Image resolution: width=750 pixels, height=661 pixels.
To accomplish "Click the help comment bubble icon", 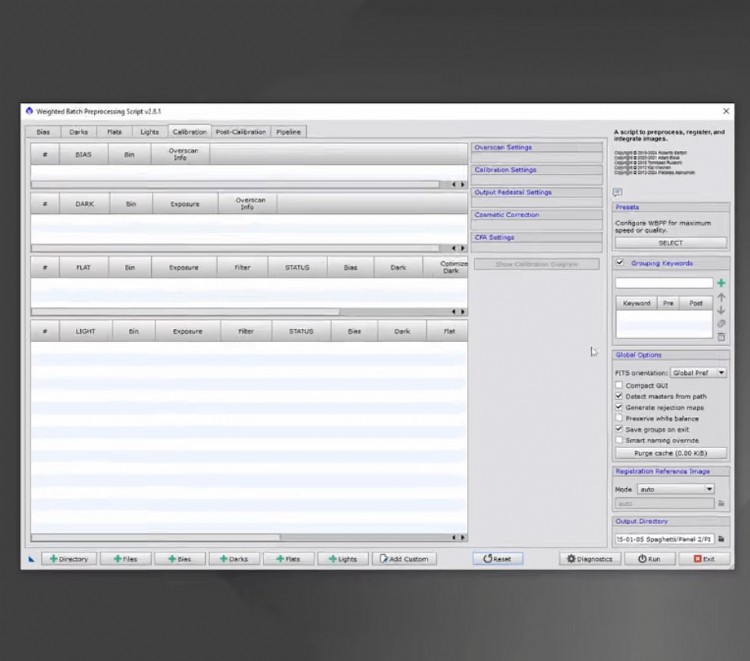I will click(x=618, y=192).
